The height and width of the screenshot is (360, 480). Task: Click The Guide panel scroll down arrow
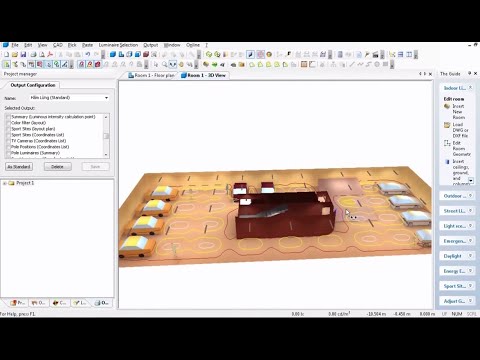point(471,180)
